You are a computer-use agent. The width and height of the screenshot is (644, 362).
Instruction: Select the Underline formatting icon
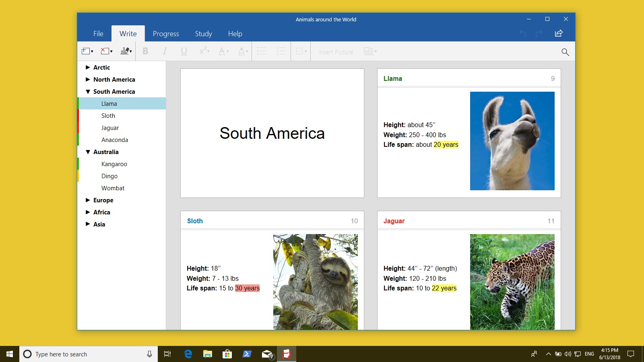pyautogui.click(x=184, y=51)
